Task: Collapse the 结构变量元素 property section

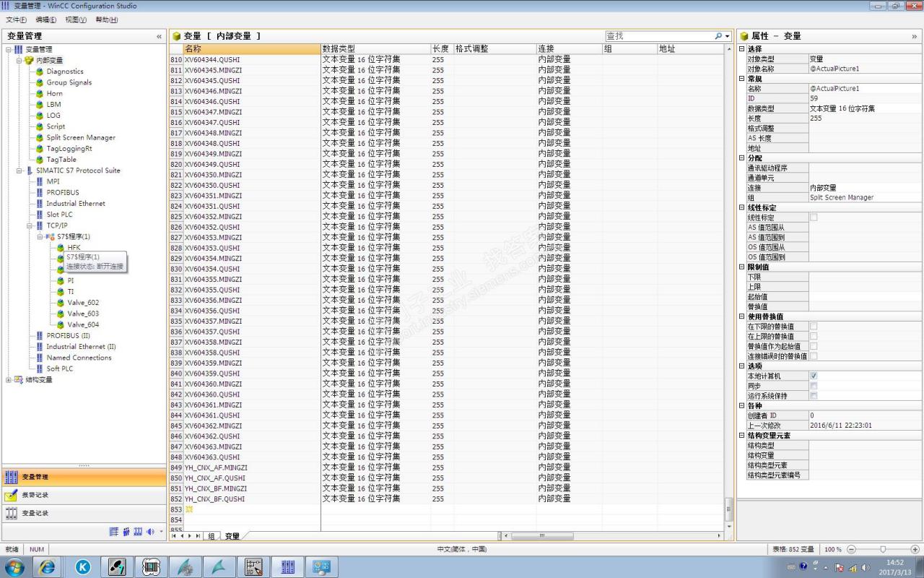Action: pyautogui.click(x=741, y=436)
